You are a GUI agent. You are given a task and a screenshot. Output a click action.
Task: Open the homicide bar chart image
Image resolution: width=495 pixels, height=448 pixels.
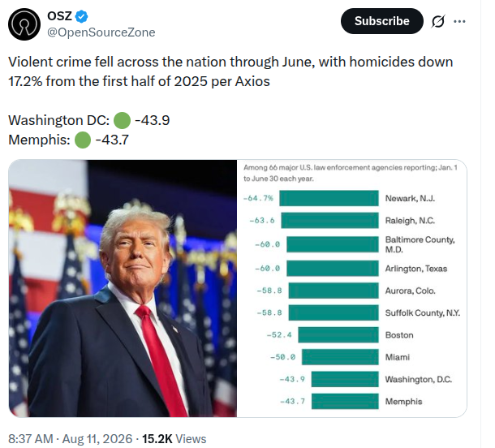pos(352,288)
